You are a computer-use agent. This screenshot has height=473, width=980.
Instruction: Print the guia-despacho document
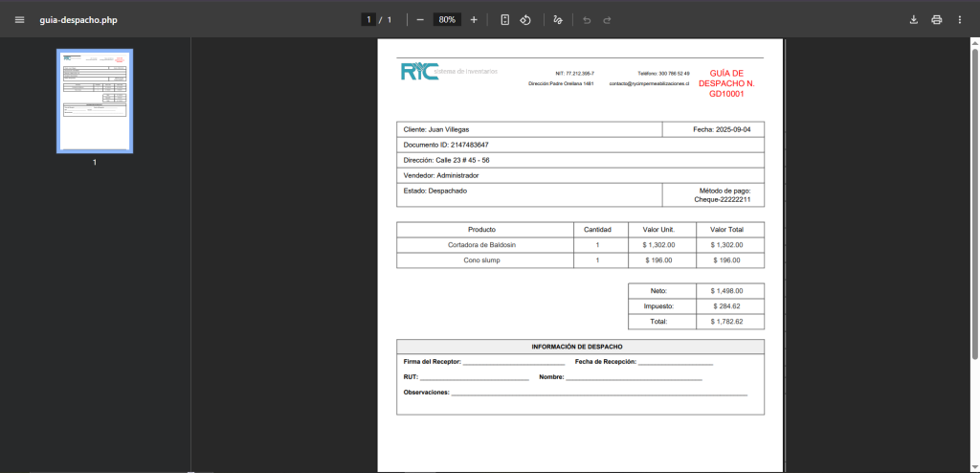[937, 19]
